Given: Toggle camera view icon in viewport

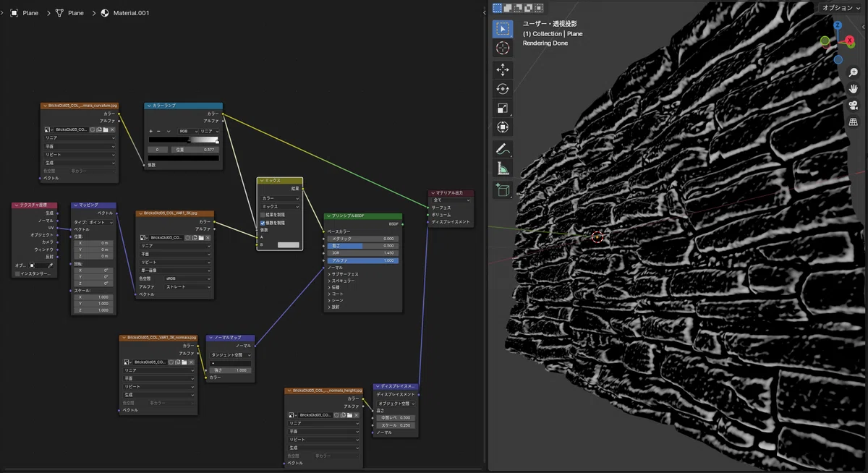Looking at the screenshot, I should click(853, 105).
